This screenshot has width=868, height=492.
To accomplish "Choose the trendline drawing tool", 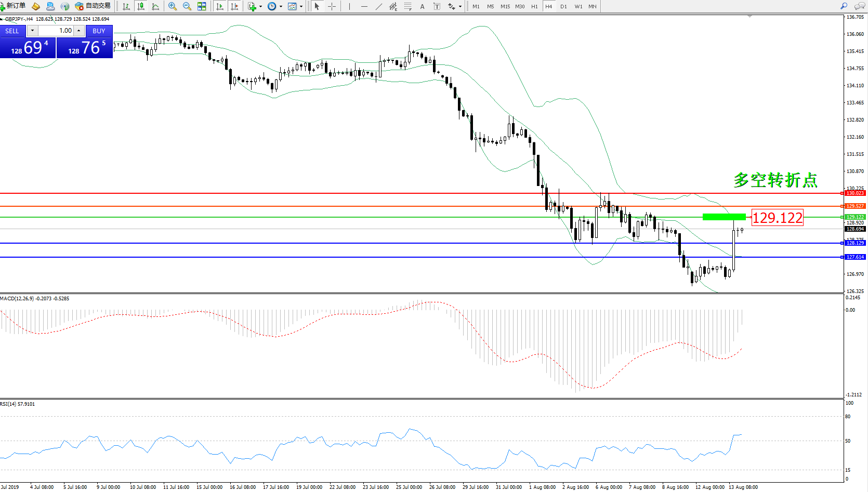I will pos(379,6).
